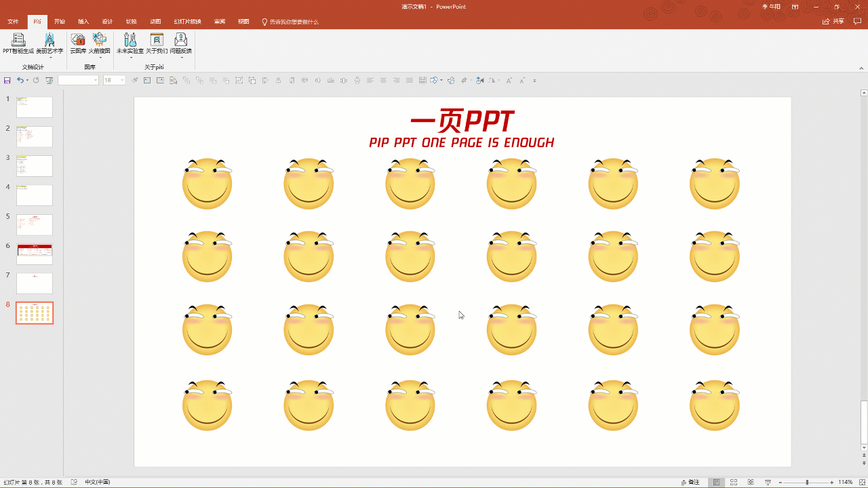This screenshot has width=868, height=488.
Task: Toggle the 备注 notes pane
Action: (x=690, y=482)
